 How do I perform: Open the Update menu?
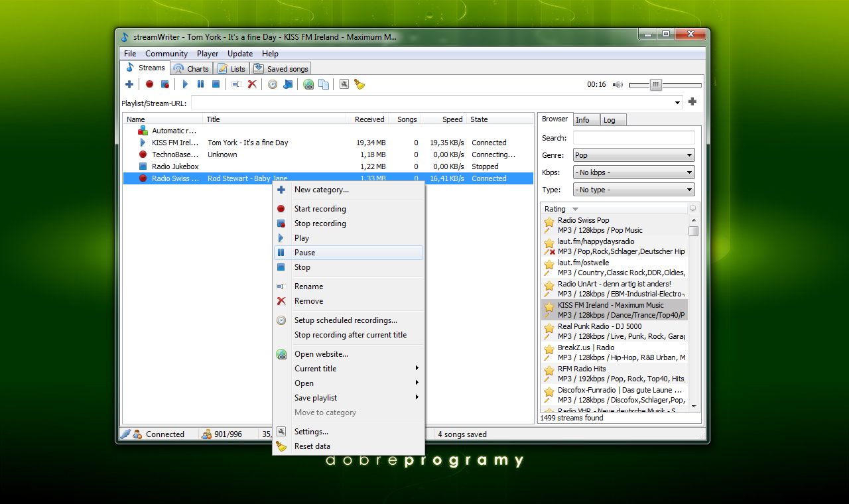coord(240,54)
